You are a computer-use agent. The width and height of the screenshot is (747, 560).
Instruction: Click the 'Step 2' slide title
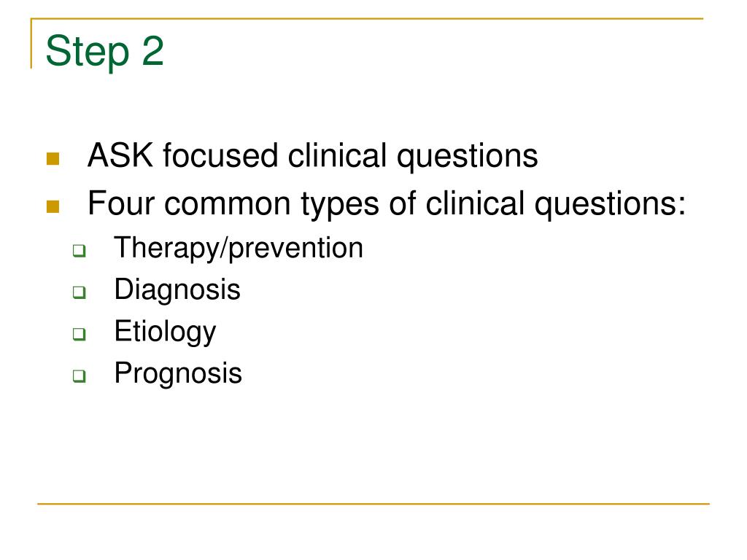click(105, 52)
